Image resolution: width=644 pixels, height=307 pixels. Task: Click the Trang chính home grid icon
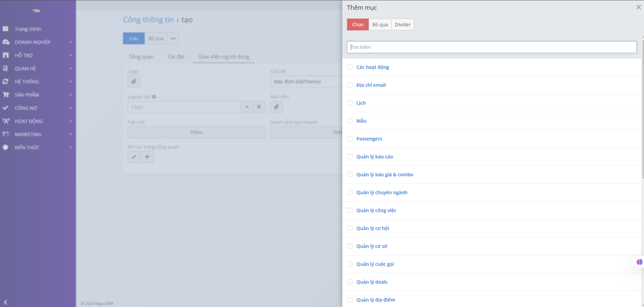coord(5,29)
